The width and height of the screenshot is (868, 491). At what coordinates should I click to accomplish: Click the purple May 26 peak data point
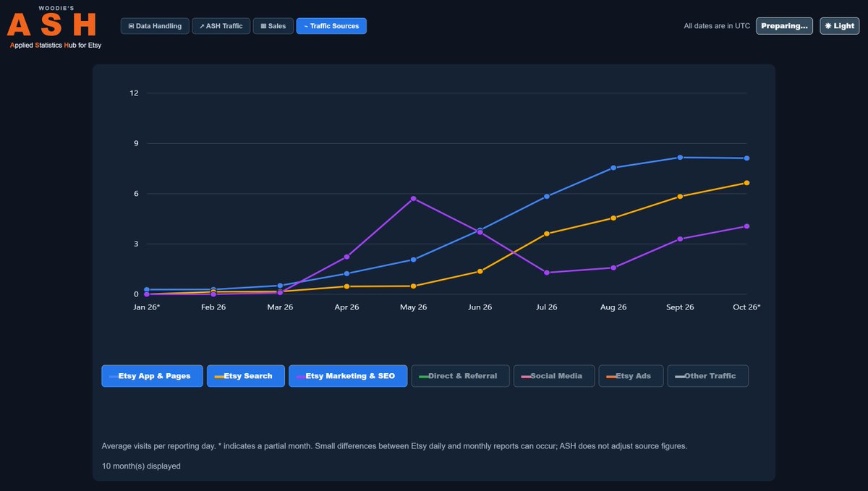[413, 198]
